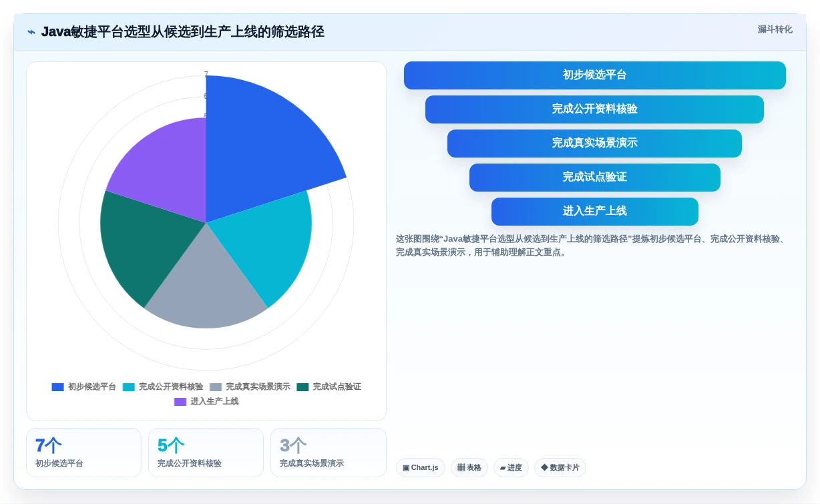
Task: Open the 3个 完成真实场景演示 data card
Action: (328, 453)
